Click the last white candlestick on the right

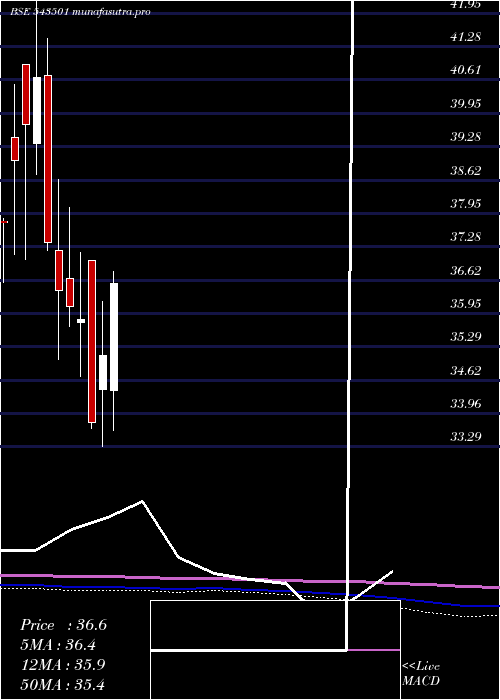tap(114, 337)
